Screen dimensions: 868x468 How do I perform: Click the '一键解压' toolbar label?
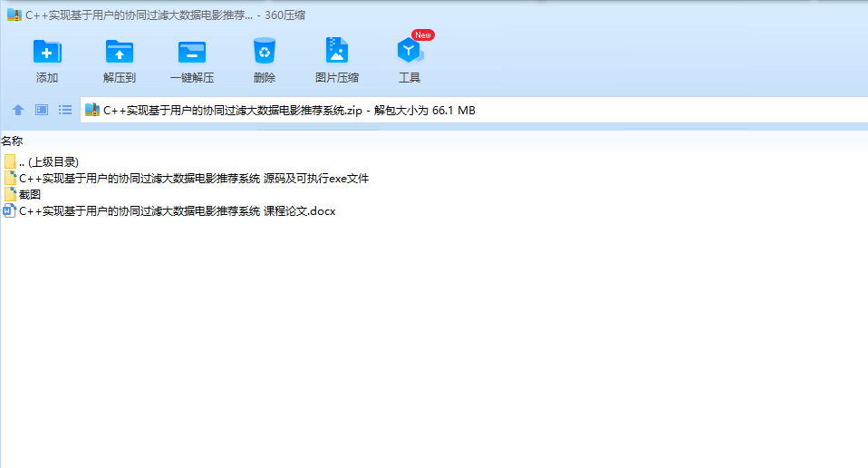point(191,77)
